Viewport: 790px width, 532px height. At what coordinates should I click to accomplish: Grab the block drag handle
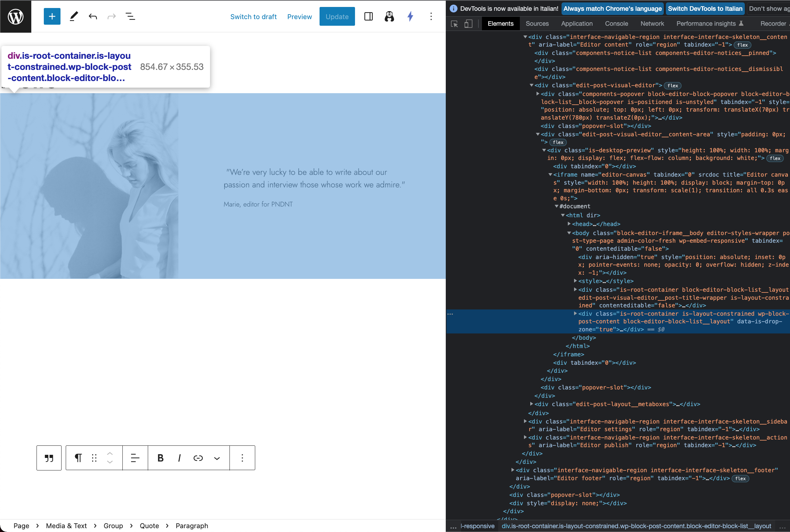[x=94, y=458]
